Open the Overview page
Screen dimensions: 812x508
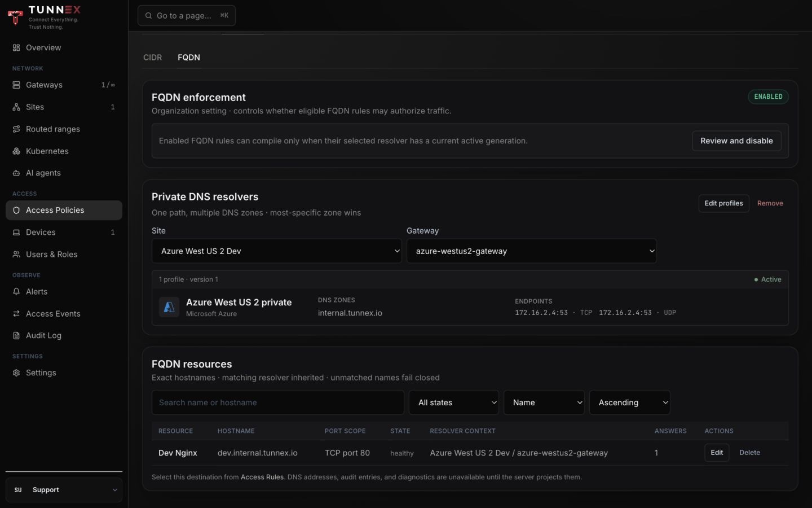tap(64, 48)
